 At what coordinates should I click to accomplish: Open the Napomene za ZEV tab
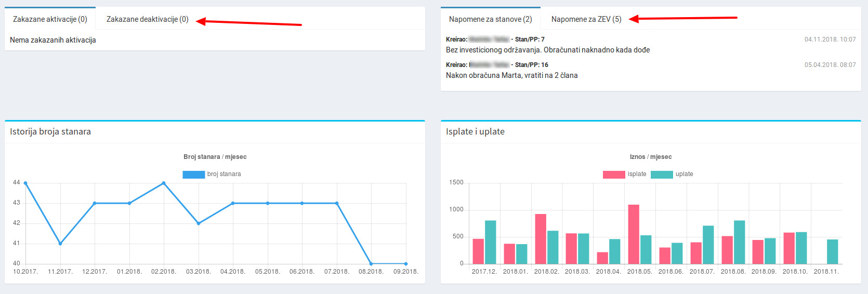click(x=586, y=19)
